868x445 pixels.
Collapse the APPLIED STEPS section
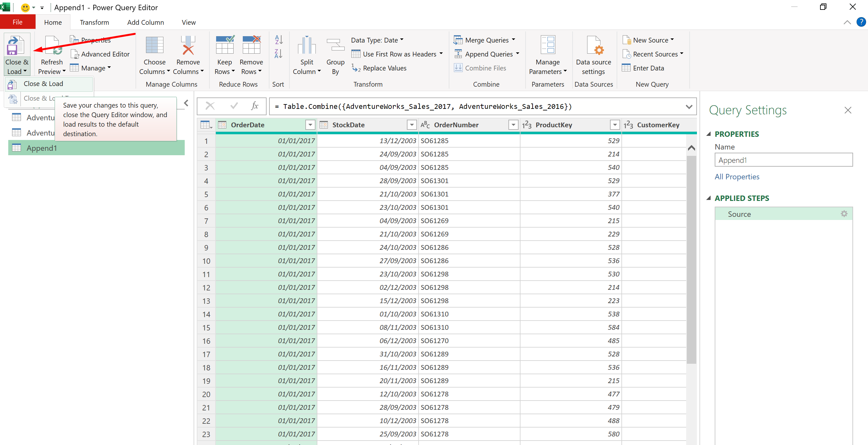[x=709, y=198]
